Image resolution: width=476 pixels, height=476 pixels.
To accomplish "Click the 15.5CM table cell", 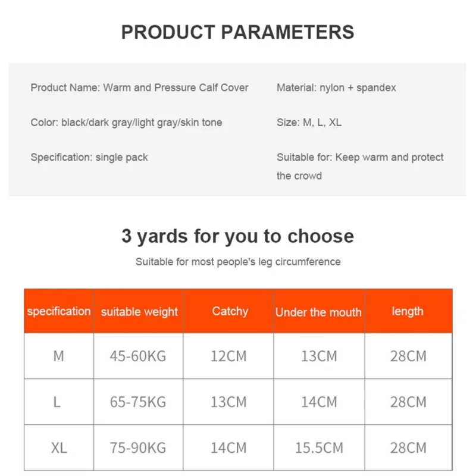I will (x=319, y=448).
